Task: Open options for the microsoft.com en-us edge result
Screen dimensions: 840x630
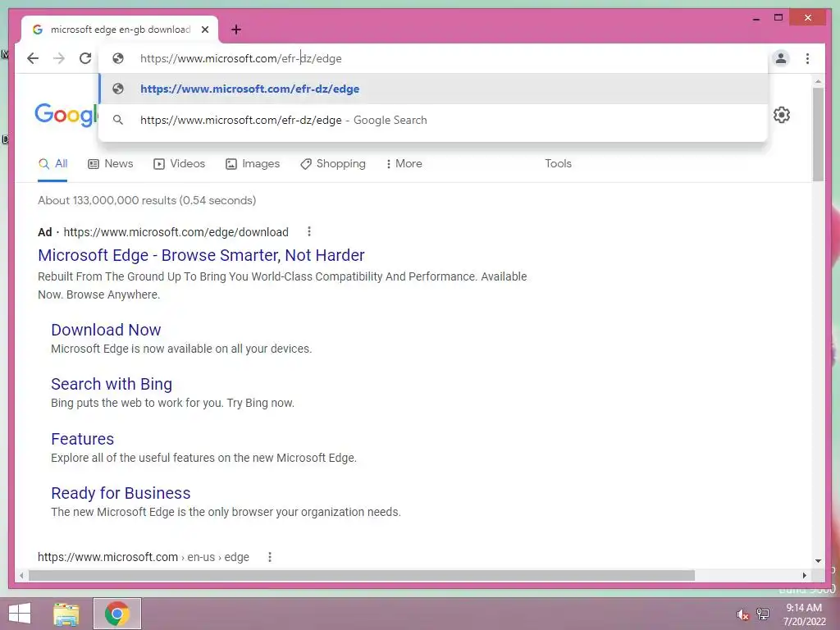Action: (270, 557)
